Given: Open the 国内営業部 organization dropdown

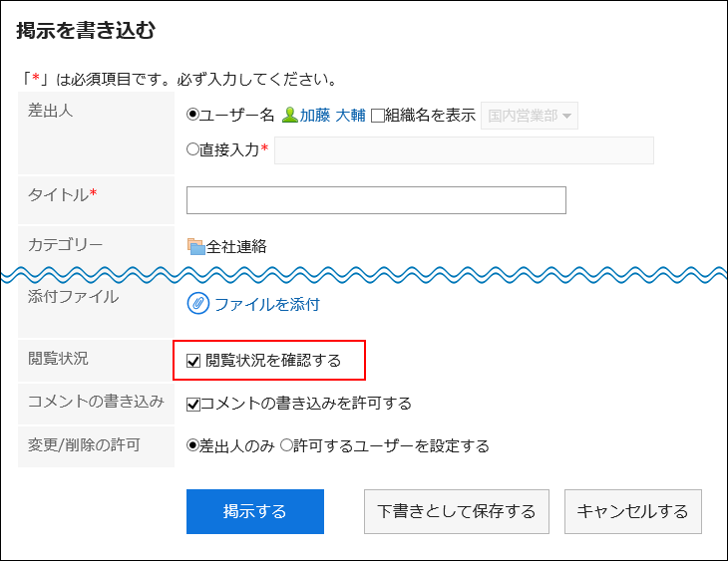Looking at the screenshot, I should (530, 116).
